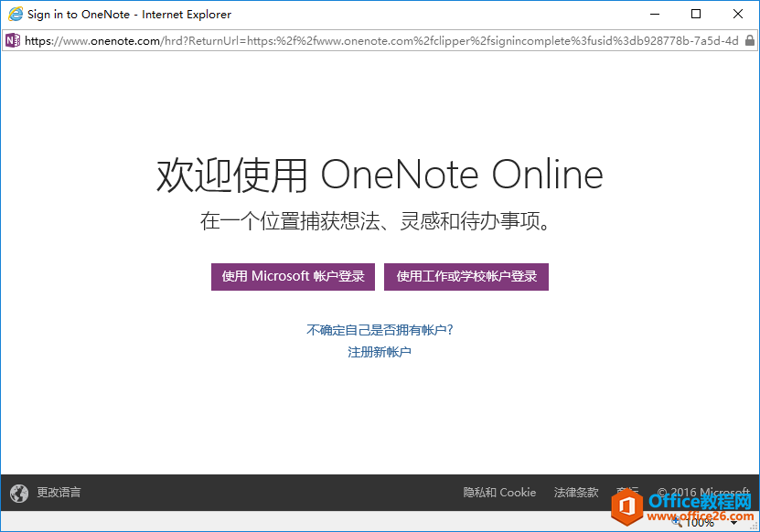Open the 不确定自己是否拥有帐户 link
The width and height of the screenshot is (760, 532).
click(379, 329)
